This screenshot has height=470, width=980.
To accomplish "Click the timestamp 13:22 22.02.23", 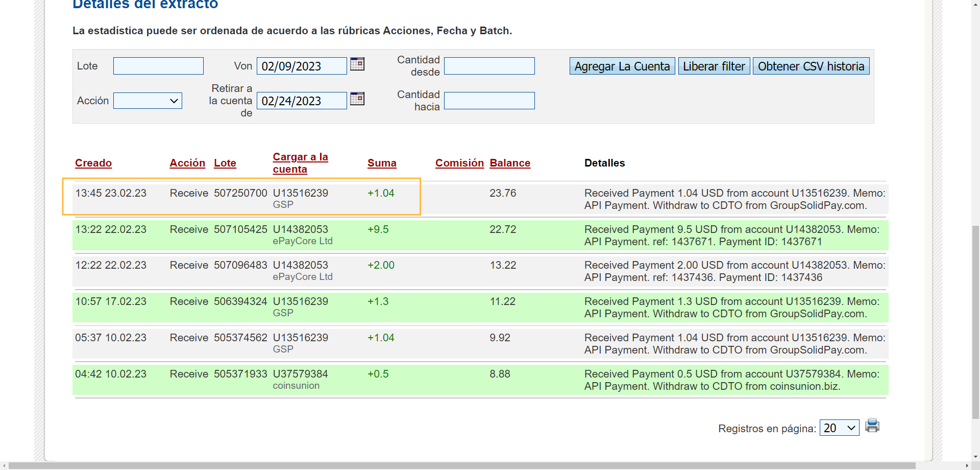I will pos(111,229).
